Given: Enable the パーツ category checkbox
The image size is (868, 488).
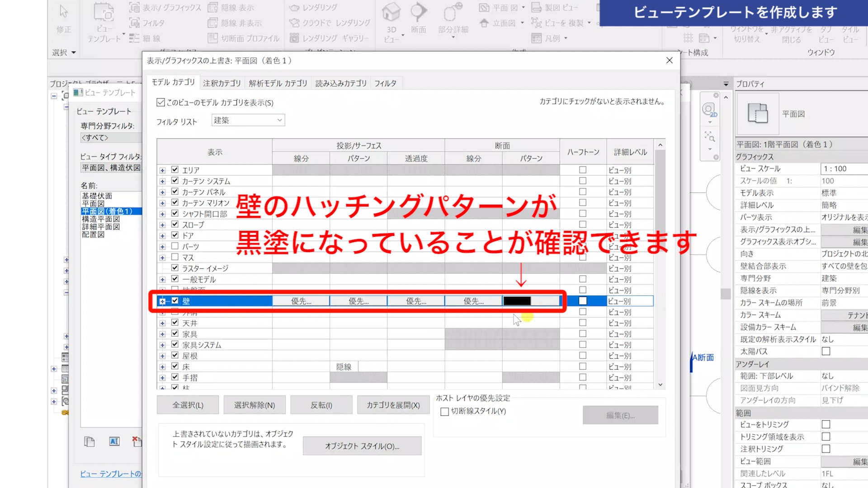Looking at the screenshot, I should (x=175, y=246).
